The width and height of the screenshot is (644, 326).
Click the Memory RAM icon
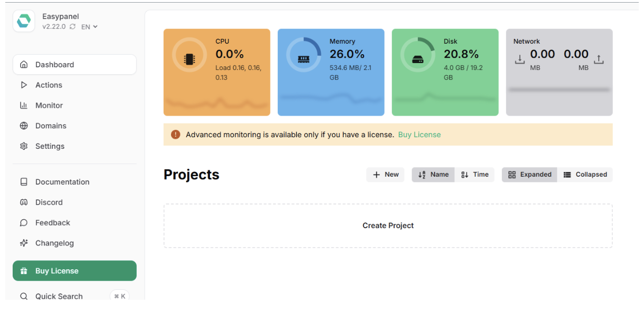click(x=304, y=59)
